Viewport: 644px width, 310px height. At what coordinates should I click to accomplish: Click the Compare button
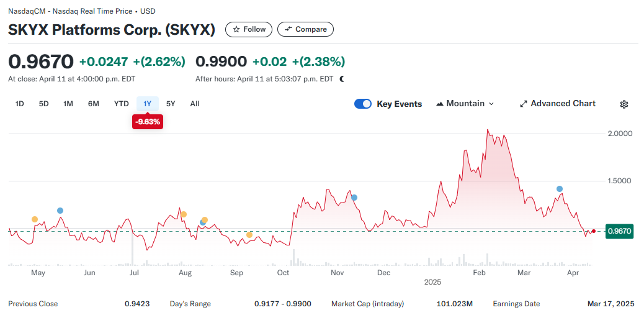pyautogui.click(x=305, y=29)
